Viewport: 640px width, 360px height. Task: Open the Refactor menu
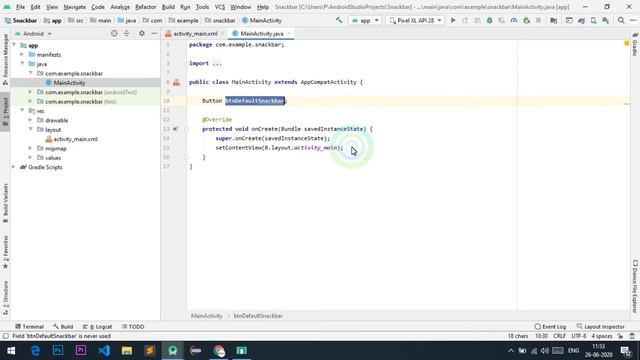pos(145,7)
